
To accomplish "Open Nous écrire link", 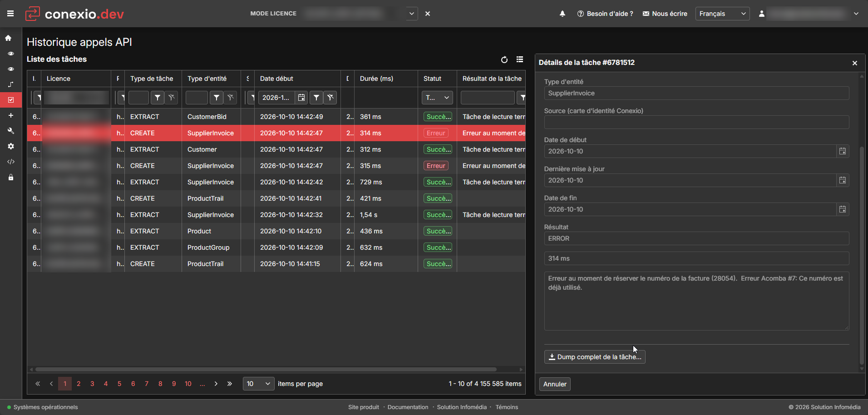I will (665, 14).
